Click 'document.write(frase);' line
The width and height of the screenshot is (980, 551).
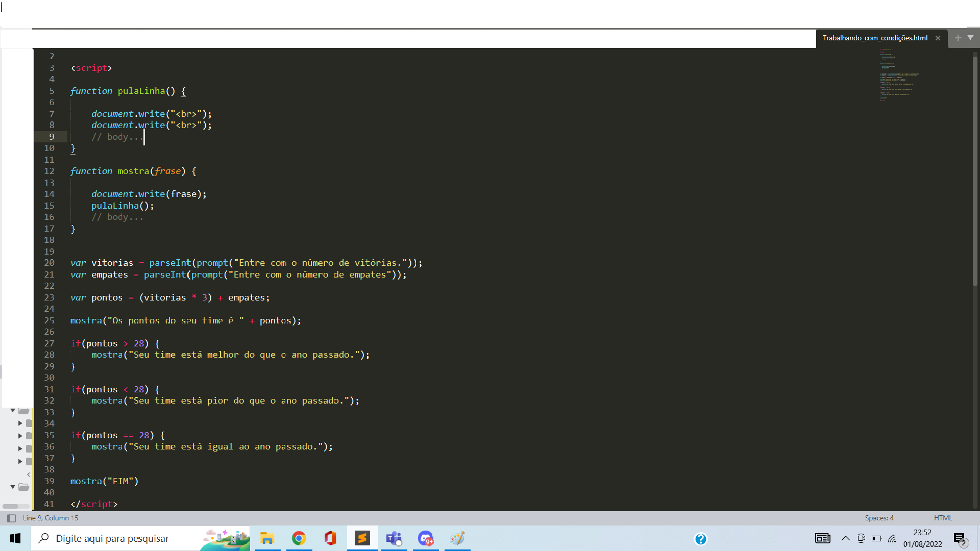click(x=149, y=194)
